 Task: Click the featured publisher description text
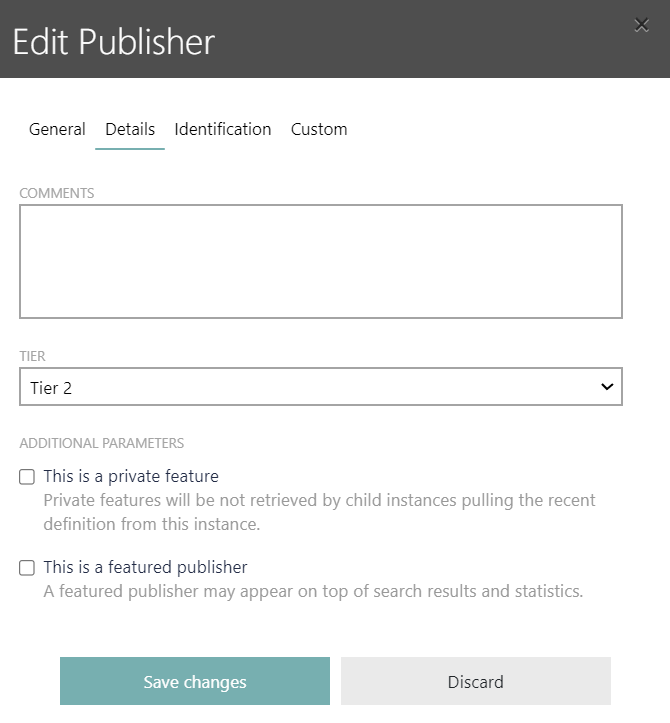[313, 591]
